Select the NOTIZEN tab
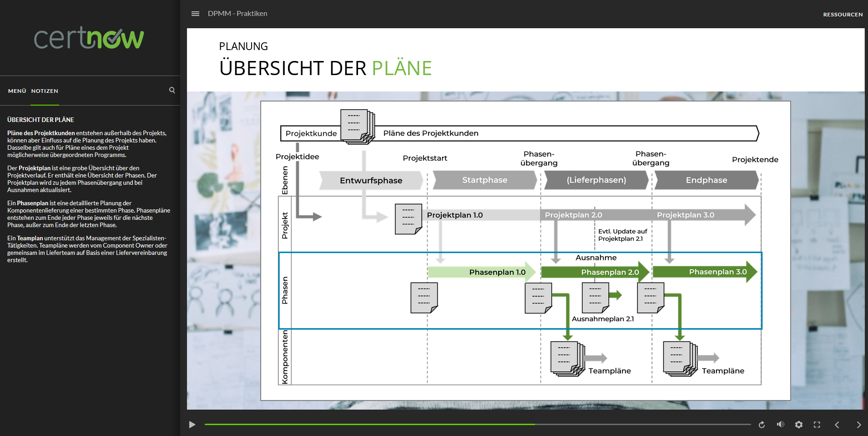Image resolution: width=868 pixels, height=436 pixels. (x=45, y=91)
